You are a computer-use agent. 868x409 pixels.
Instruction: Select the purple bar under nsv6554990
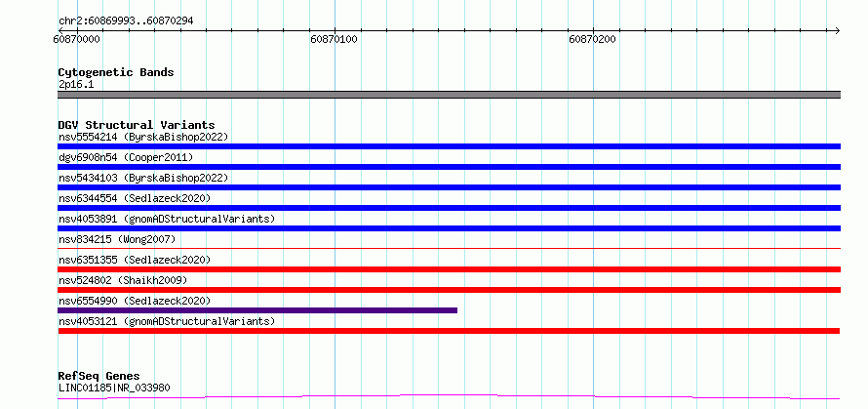point(257,310)
